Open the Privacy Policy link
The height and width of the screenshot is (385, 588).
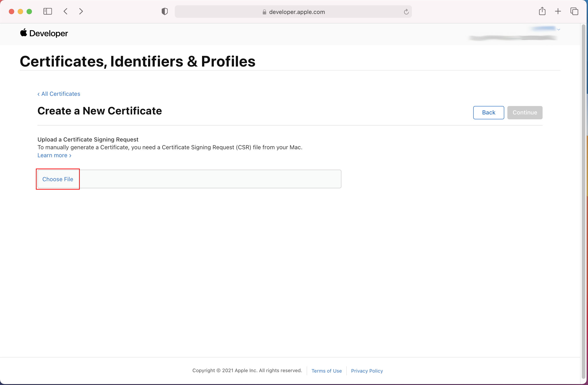pyautogui.click(x=367, y=371)
